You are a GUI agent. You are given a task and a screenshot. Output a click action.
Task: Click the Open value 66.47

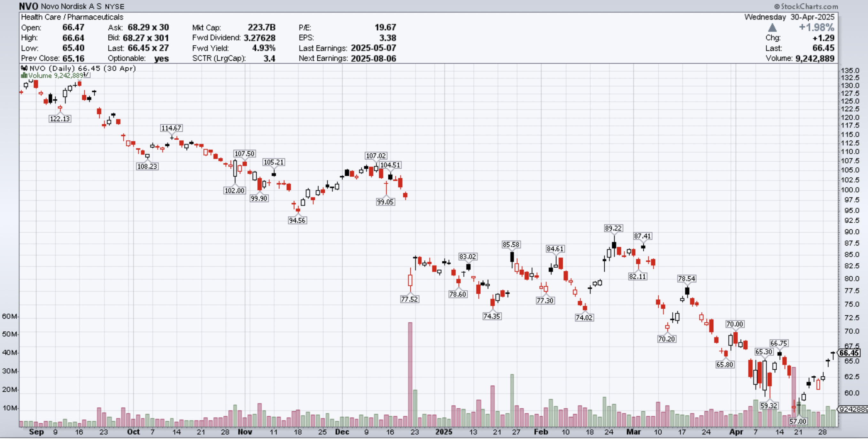pos(73,27)
